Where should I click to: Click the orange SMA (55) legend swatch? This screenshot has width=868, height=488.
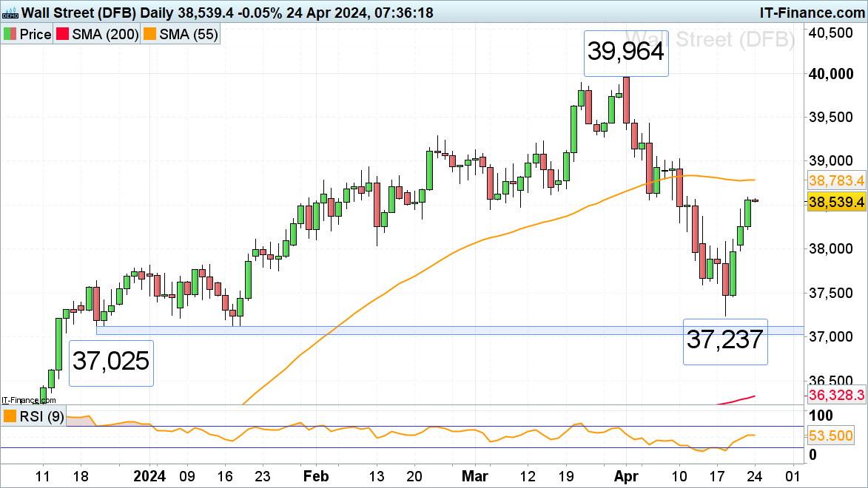coord(153,35)
